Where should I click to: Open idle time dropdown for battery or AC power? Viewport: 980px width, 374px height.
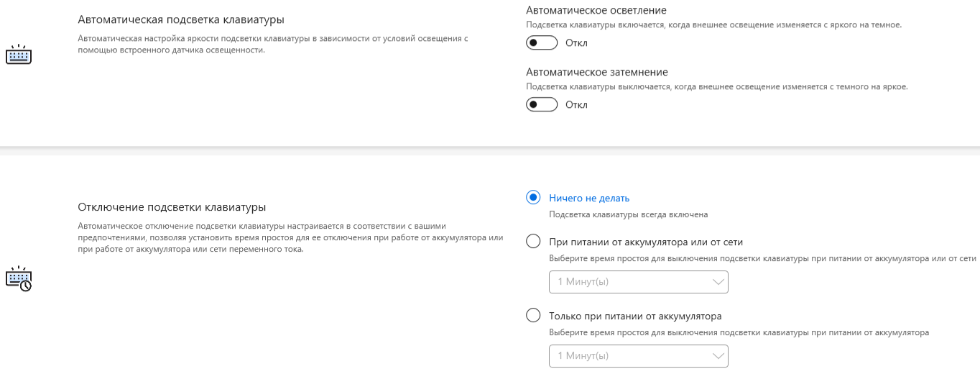coord(638,282)
